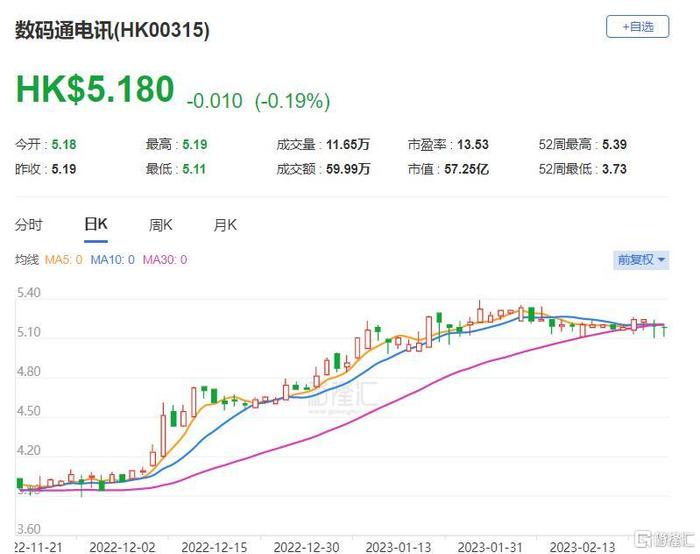The image size is (700, 554).
Task: Click the 52周最高 value 5.39
Action: coord(614,145)
